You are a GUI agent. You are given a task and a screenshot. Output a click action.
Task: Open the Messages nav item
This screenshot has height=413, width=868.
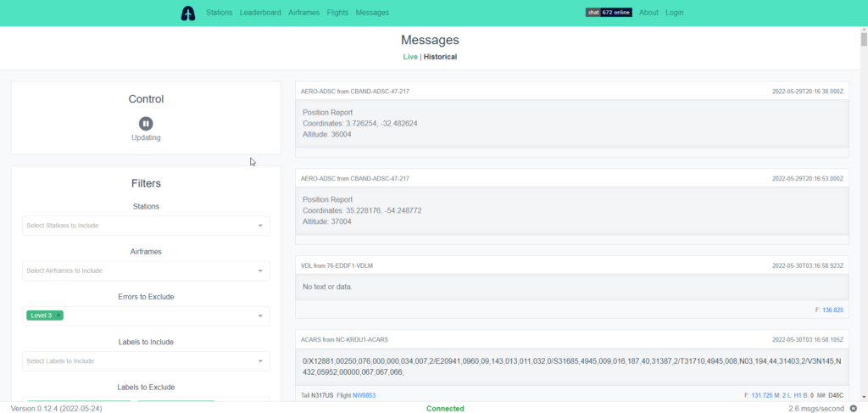coord(372,12)
